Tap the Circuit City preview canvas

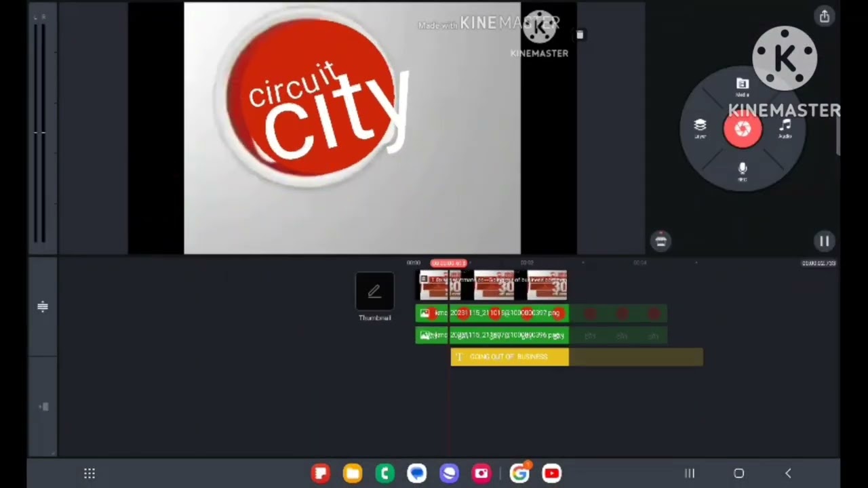click(x=352, y=128)
